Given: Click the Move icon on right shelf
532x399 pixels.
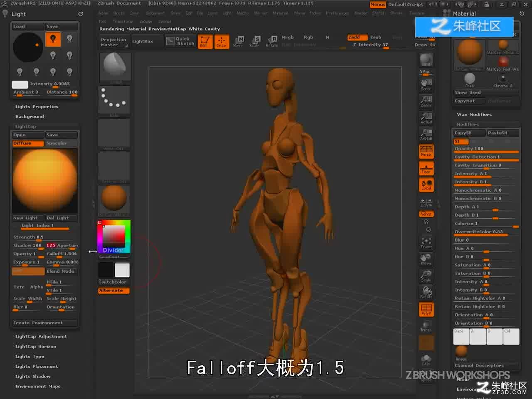Looking at the screenshot, I should tap(426, 259).
